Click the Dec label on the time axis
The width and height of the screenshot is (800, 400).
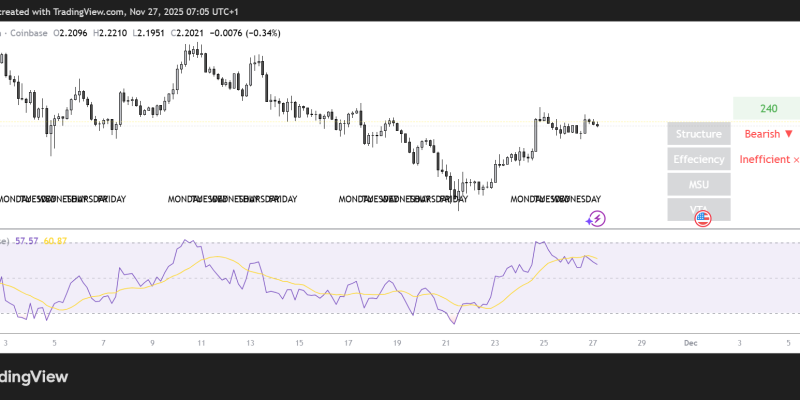click(x=690, y=342)
